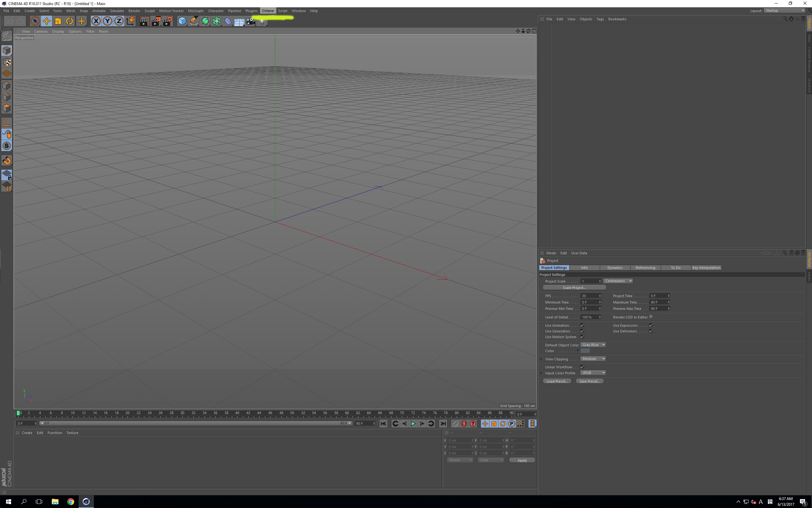Click frame 30 on the timeline ruler
This screenshot has width=812, height=508.
(x=182, y=413)
